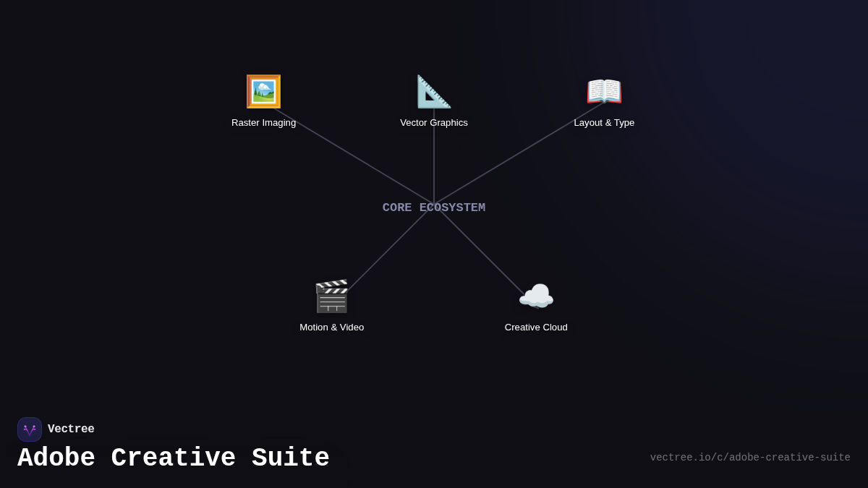Open the vectree.io/c/adobe-creative-suite link

(750, 457)
